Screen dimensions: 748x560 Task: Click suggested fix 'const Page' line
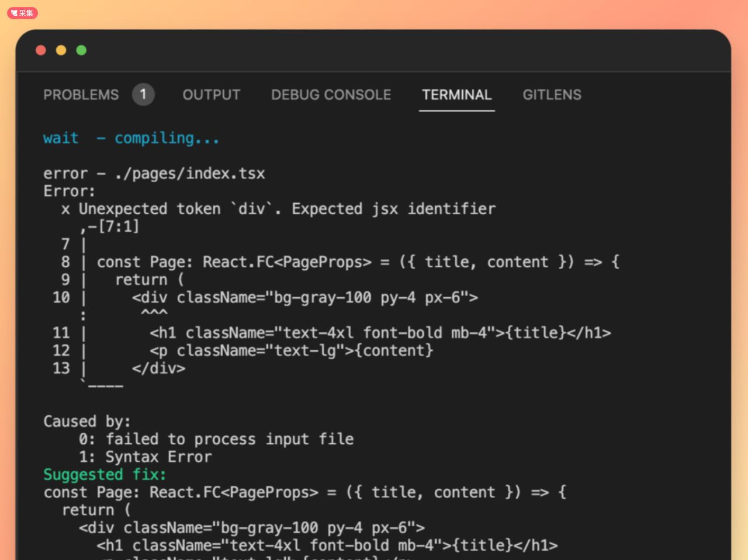(x=305, y=492)
